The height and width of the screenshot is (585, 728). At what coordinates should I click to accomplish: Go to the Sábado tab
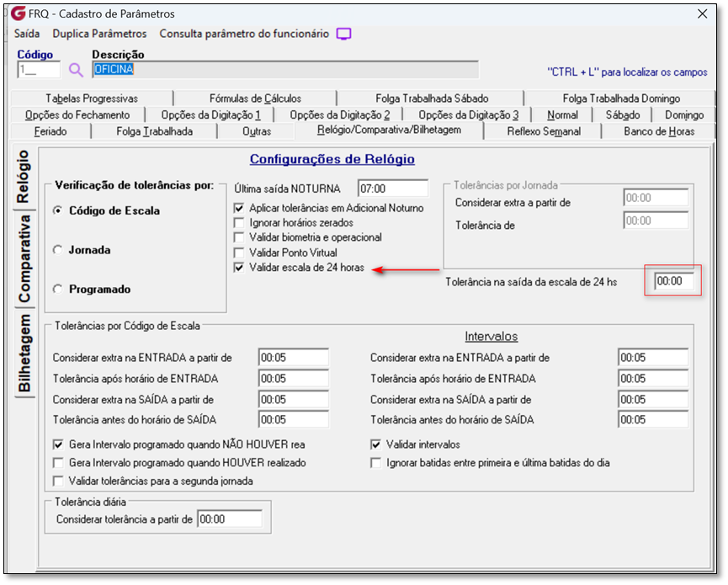(623, 114)
